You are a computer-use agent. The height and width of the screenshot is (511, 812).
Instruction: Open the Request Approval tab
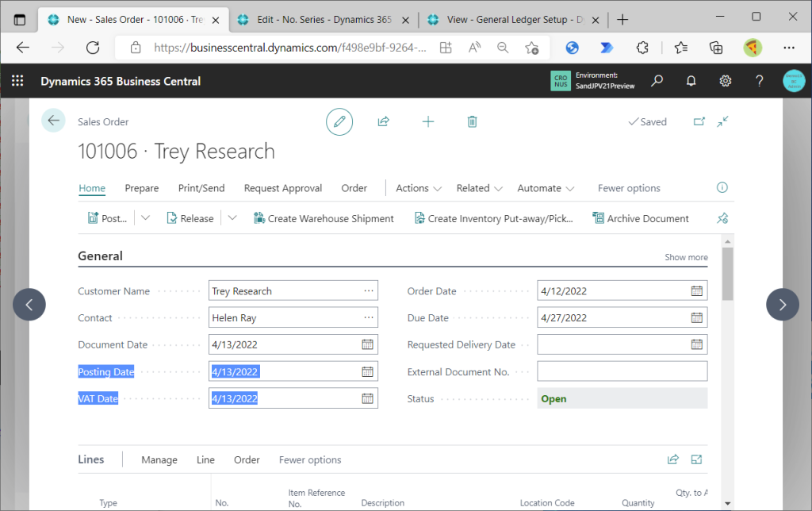pos(283,188)
